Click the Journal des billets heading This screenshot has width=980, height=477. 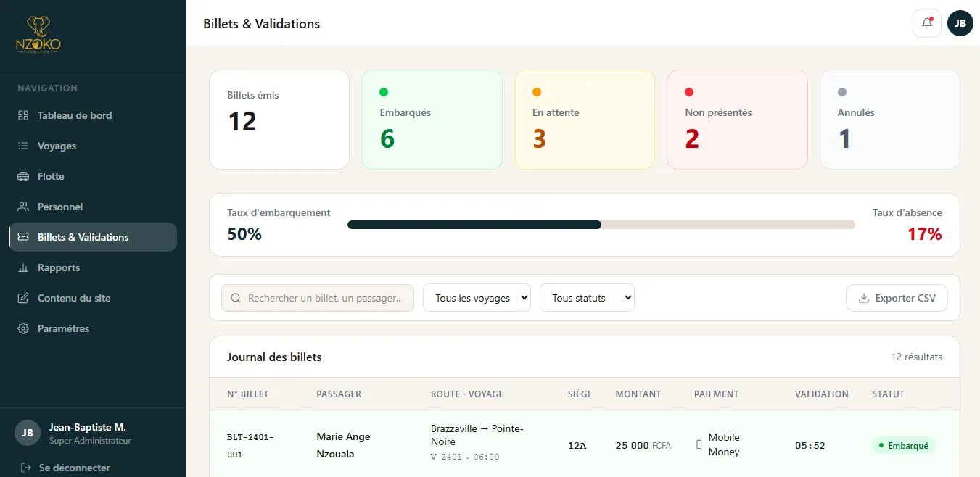274,357
